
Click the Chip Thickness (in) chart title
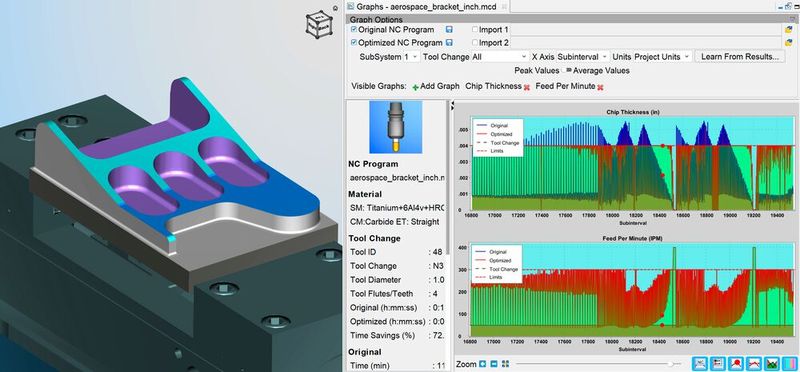[x=632, y=112]
